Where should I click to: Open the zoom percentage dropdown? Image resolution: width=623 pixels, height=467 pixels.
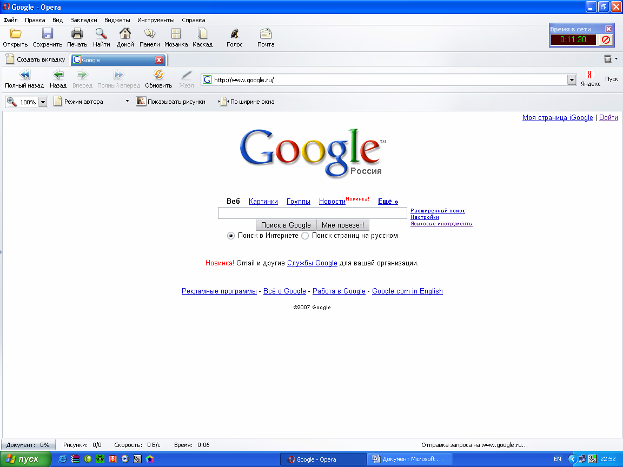[x=43, y=102]
